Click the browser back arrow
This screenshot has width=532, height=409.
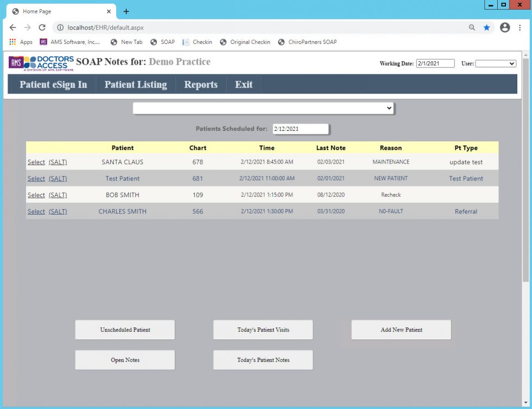pos(12,27)
